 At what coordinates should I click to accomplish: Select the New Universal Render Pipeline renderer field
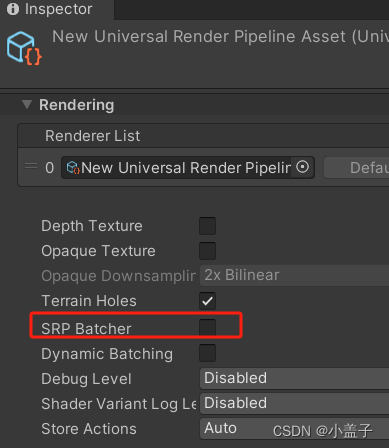[188, 167]
